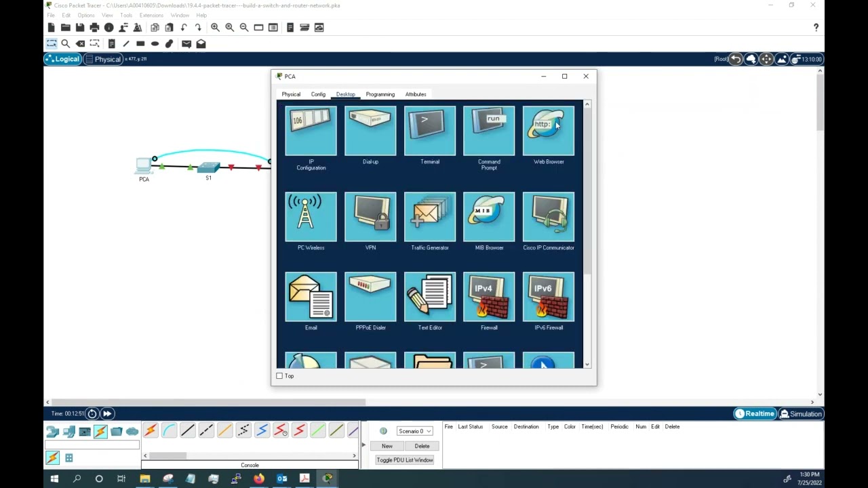Open the IPv4 Firewall app
The width and height of the screenshot is (868, 488).
pos(489,297)
